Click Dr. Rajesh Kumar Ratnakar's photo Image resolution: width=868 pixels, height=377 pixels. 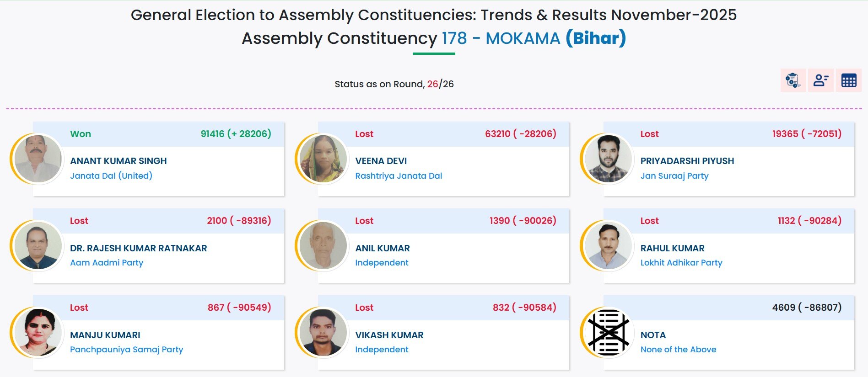38,245
